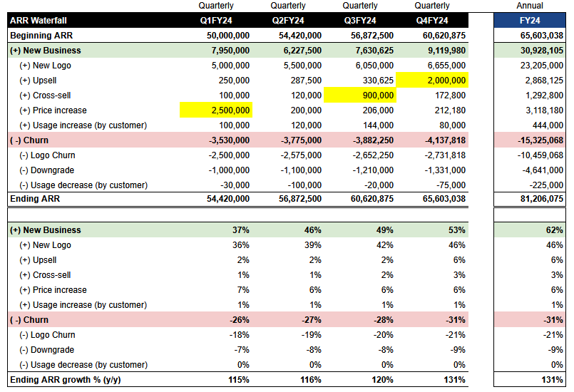574x392 pixels.
Task: Select New Logo percentage 39%
Action: tap(312, 245)
